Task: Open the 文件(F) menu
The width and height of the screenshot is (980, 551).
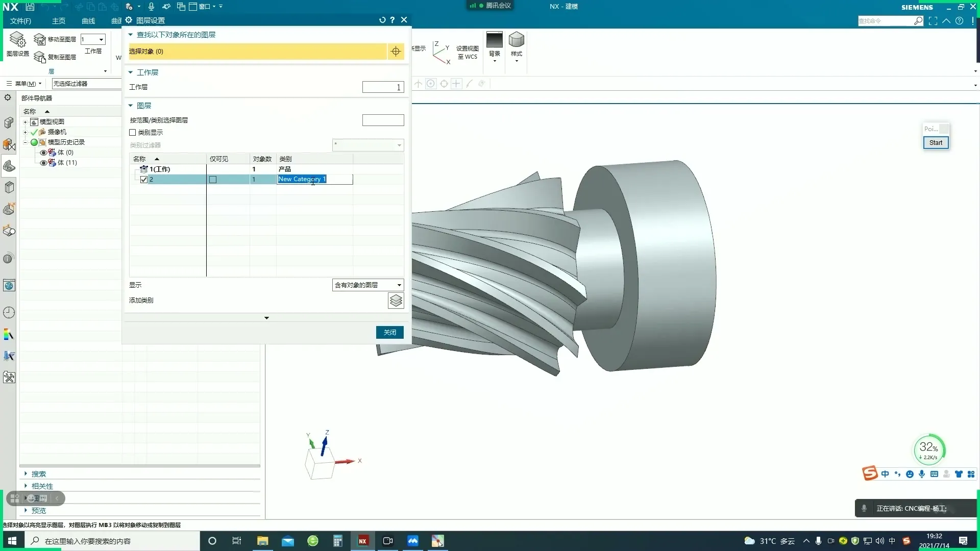Action: (x=20, y=21)
